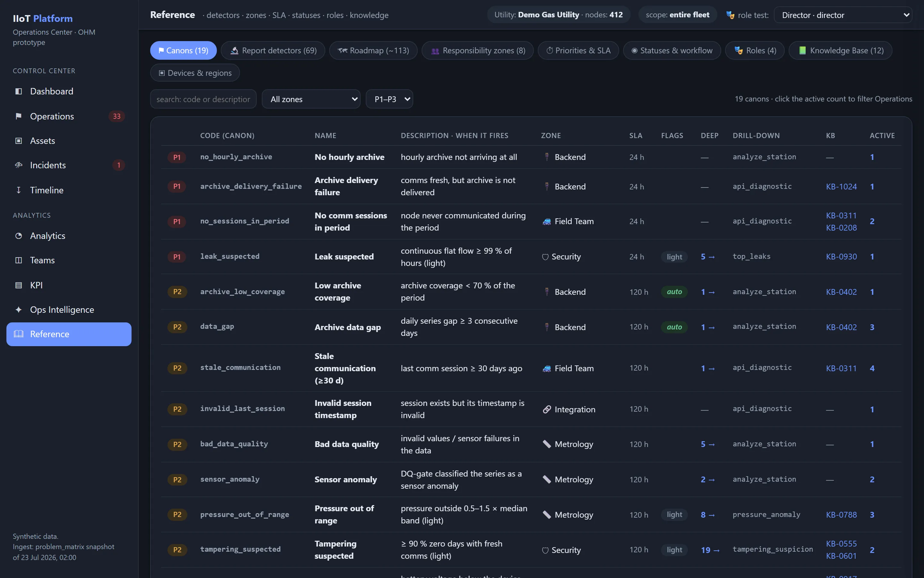Open Priorities & SLA tab
This screenshot has height=578, width=924.
click(x=578, y=50)
